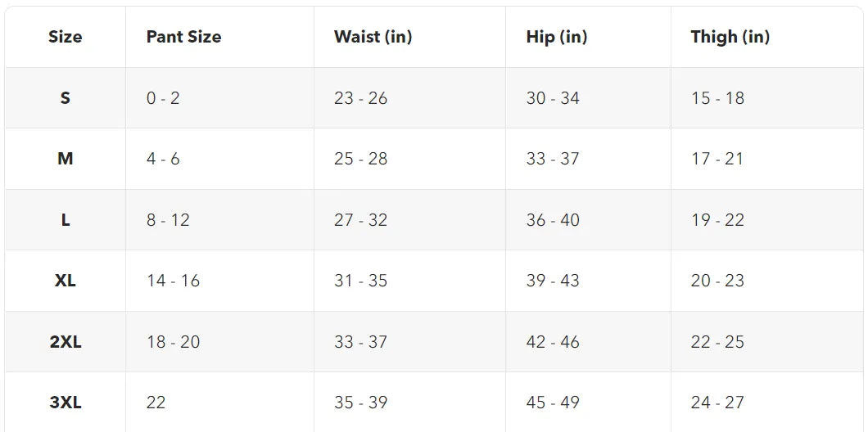Select the XL size row label
The width and height of the screenshot is (868, 432).
[x=66, y=281]
